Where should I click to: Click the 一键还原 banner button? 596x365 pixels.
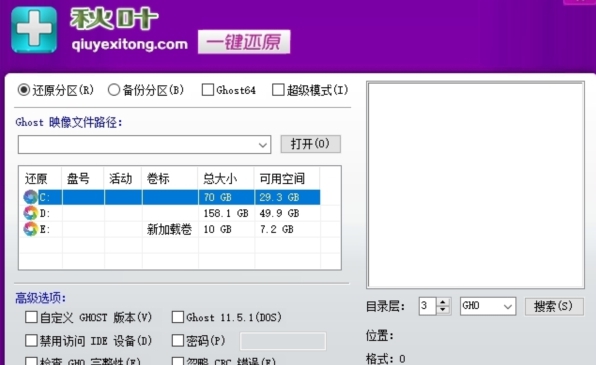(244, 42)
